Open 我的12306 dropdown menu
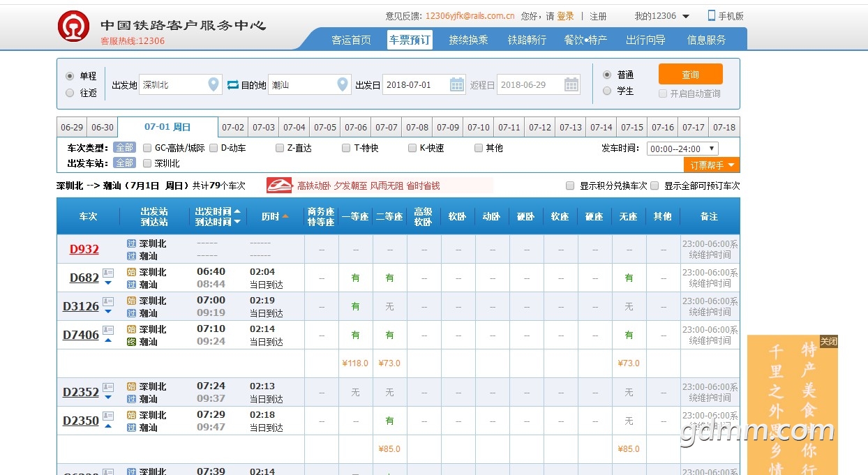Screen dimensions: 868x475 [662, 16]
